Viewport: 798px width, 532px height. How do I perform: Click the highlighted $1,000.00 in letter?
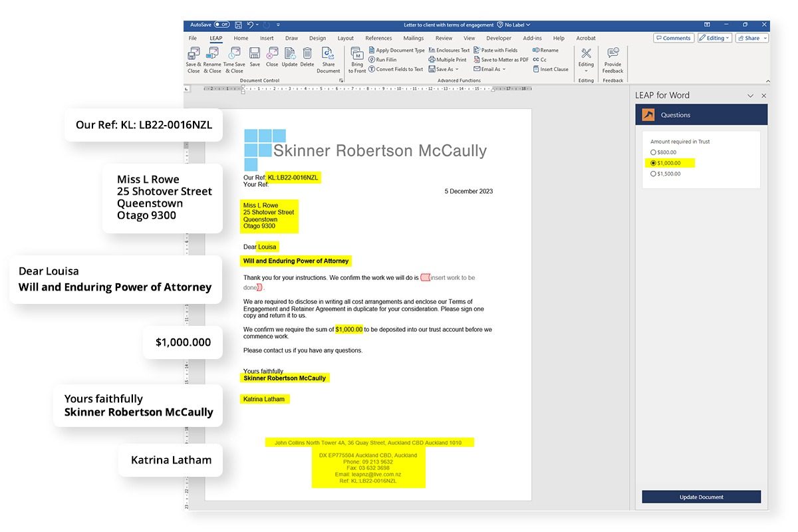point(349,329)
